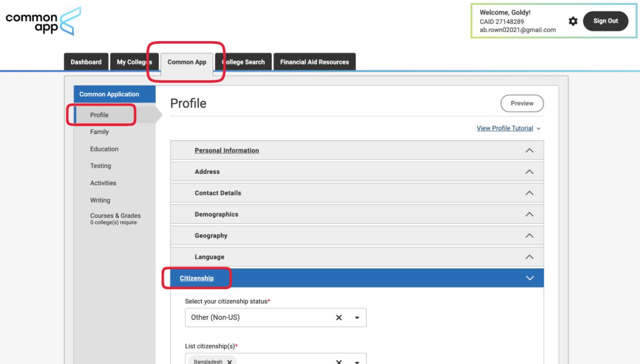This screenshot has width=640, height=364.
Task: Collapse the Citizenship section chevron
Action: pyautogui.click(x=529, y=278)
